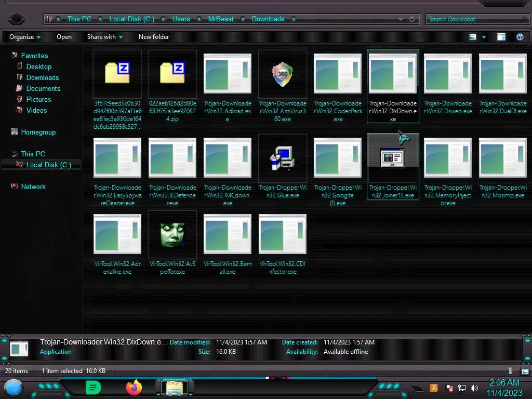The width and height of the screenshot is (532, 399).
Task: Click Downloads in the breadcrumb path
Action: click(268, 19)
